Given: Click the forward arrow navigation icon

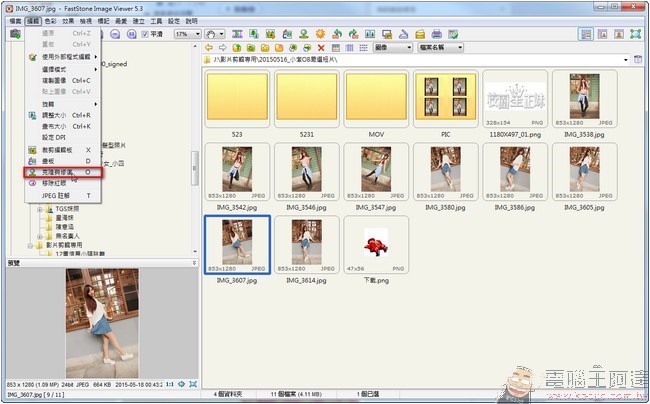Looking at the screenshot, I should point(223,48).
